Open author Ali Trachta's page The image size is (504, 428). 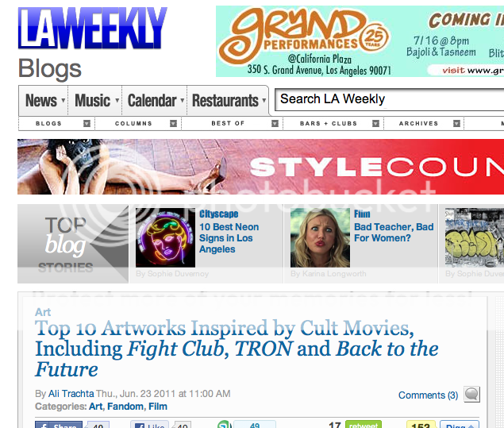coord(71,394)
